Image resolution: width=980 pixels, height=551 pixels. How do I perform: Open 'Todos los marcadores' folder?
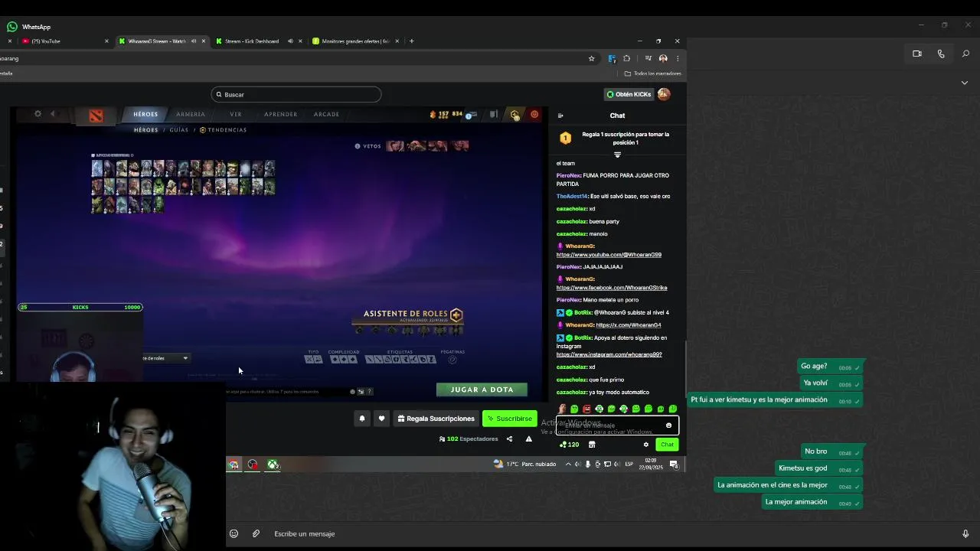(x=652, y=73)
